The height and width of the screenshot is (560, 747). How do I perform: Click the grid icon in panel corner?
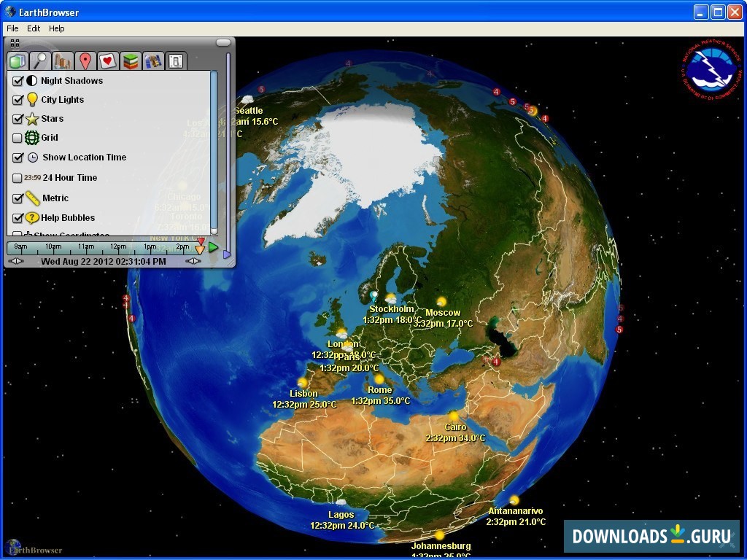click(15, 44)
